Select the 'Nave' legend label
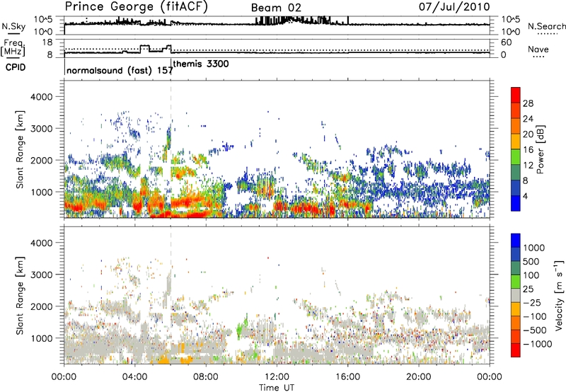The image size is (566, 392). [x=538, y=50]
